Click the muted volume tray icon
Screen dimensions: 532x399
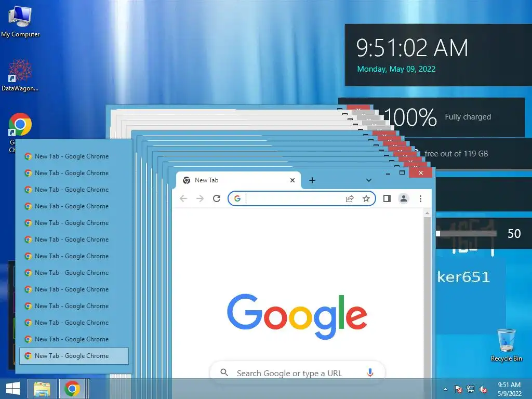[483, 389]
